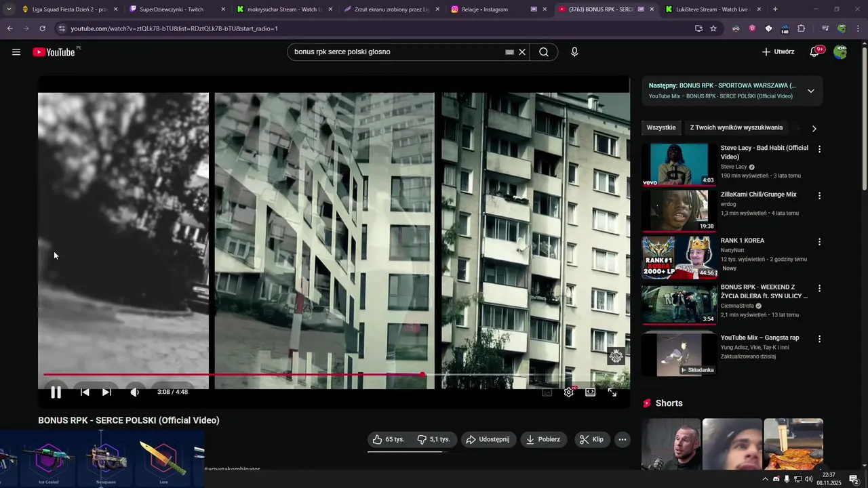
Task: Open YouTube notifications bell
Action: pos(815,52)
